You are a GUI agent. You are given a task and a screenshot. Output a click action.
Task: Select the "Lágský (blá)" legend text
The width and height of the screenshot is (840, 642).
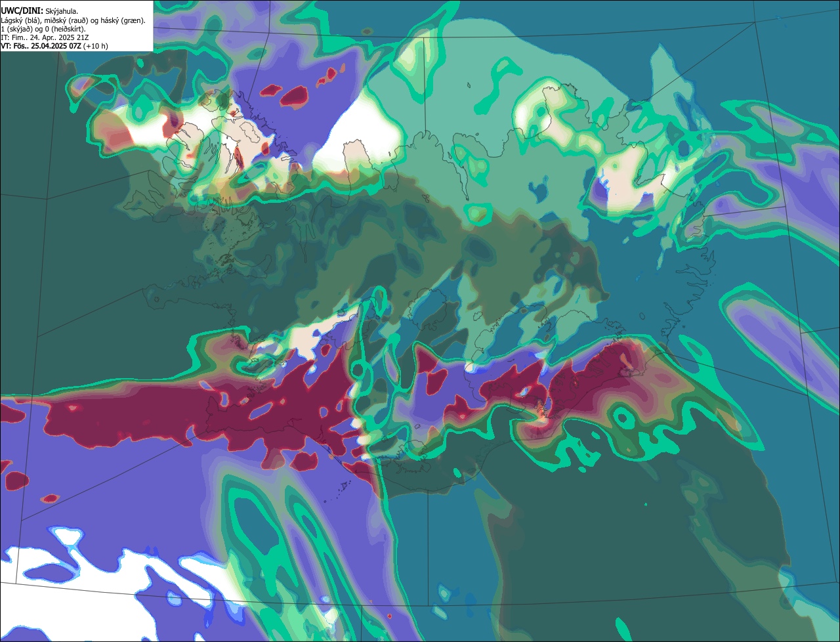(x=21, y=21)
